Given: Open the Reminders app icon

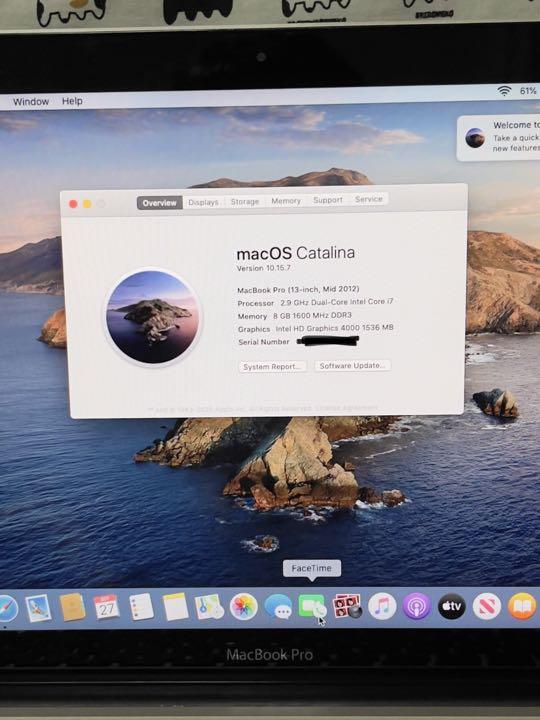Looking at the screenshot, I should tap(141, 607).
